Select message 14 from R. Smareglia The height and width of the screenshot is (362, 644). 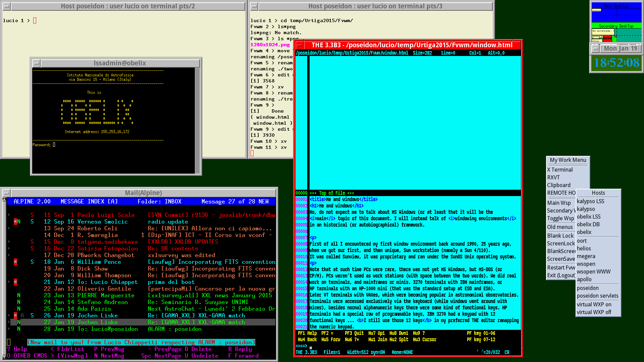[x=141, y=235]
